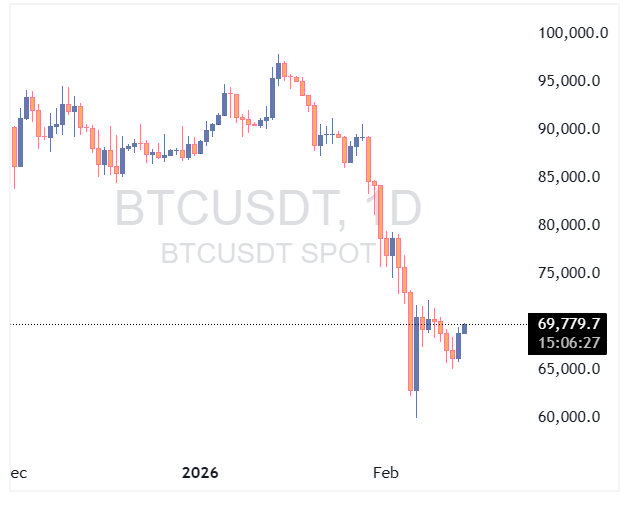This screenshot has height=508, width=629.
Task: Click the current price tag 69,779.7
Action: (569, 323)
